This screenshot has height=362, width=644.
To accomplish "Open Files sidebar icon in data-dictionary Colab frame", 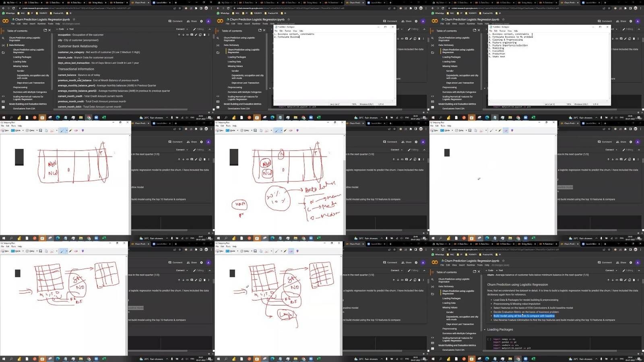I will 3,52.
